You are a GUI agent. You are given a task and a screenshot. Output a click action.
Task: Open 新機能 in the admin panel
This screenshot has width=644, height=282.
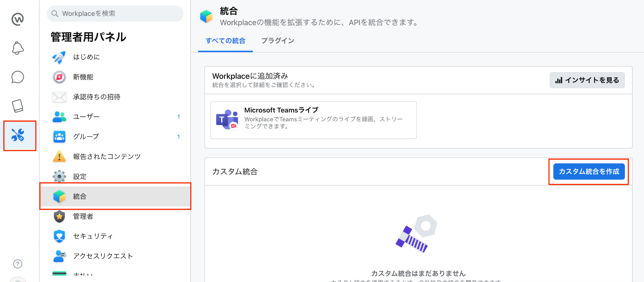(115, 77)
